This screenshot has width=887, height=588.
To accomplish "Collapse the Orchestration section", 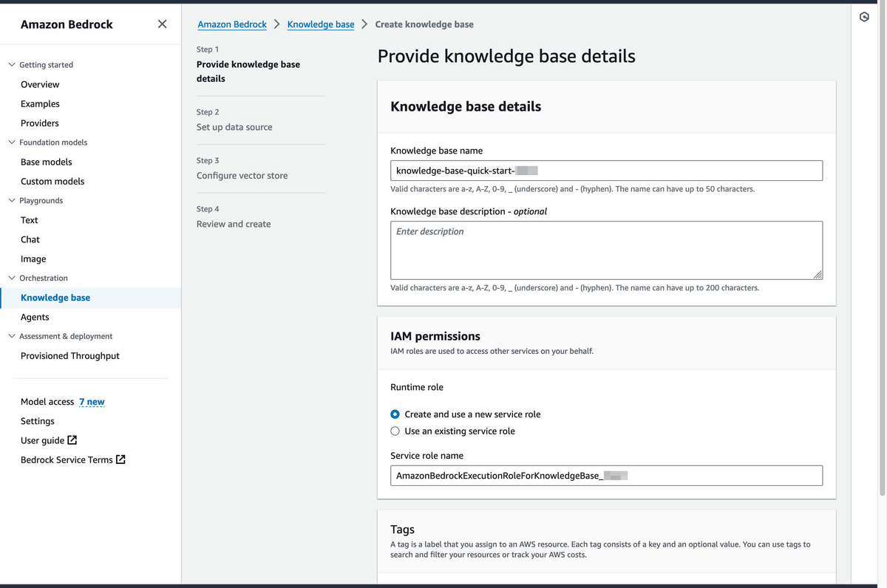I will 11,278.
